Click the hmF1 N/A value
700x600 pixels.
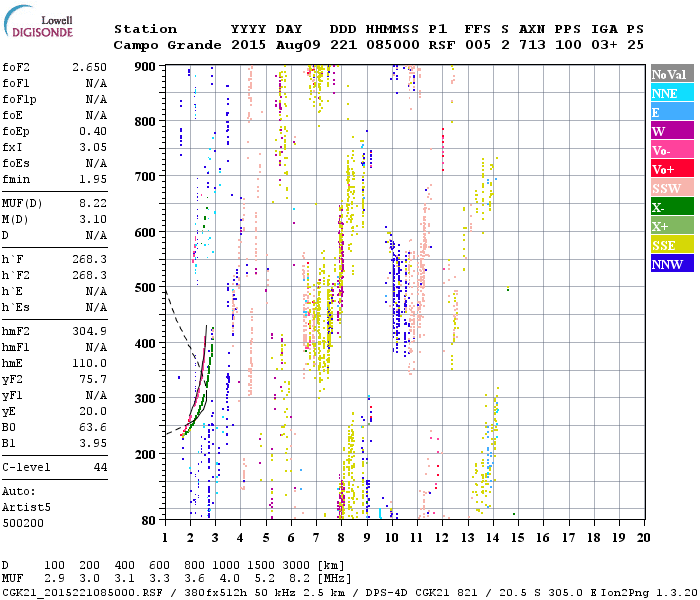coord(96,347)
